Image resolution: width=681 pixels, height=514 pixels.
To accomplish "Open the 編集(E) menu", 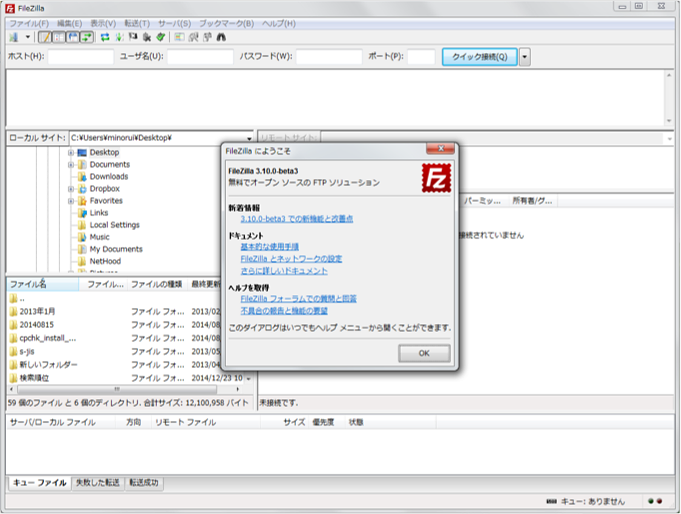I will click(x=69, y=23).
